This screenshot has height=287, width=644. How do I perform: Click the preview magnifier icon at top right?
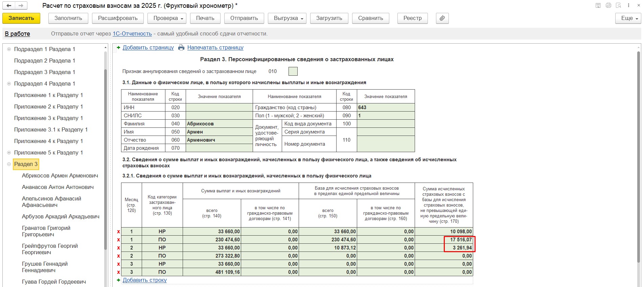coord(619,5)
